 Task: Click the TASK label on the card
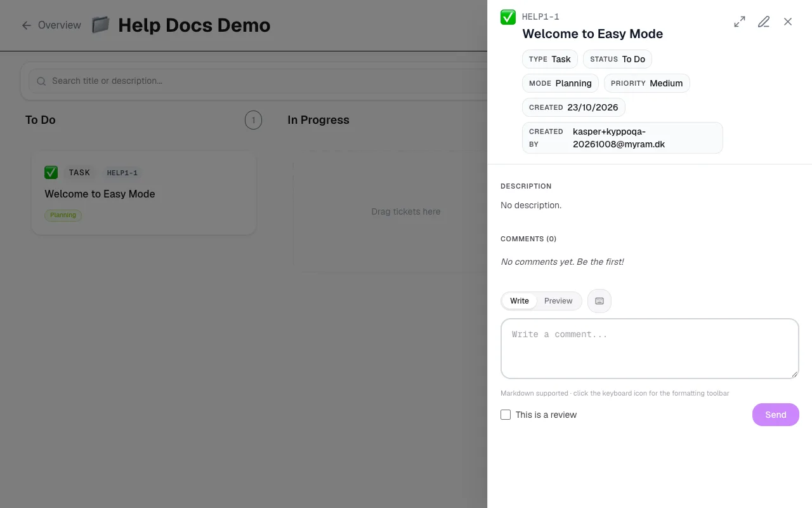tap(79, 173)
